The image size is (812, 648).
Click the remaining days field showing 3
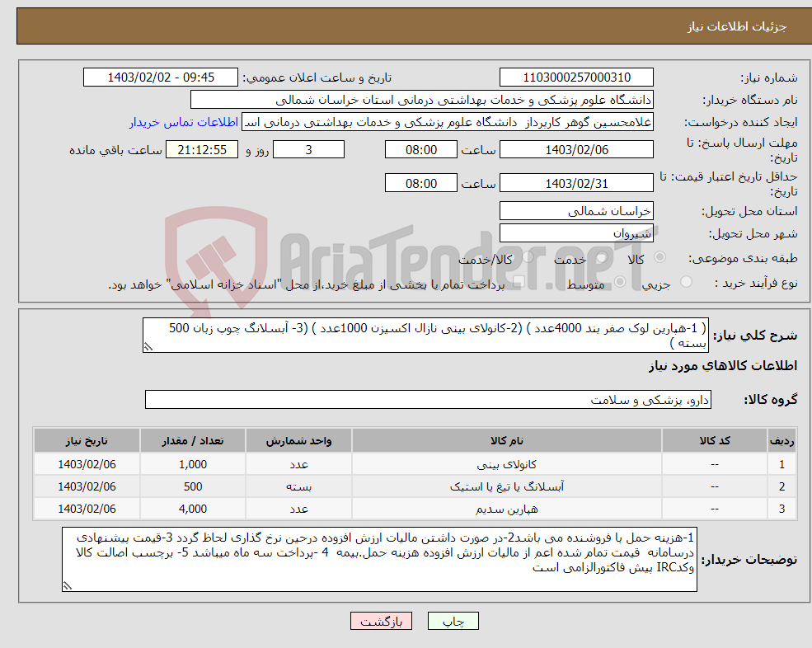point(308,150)
